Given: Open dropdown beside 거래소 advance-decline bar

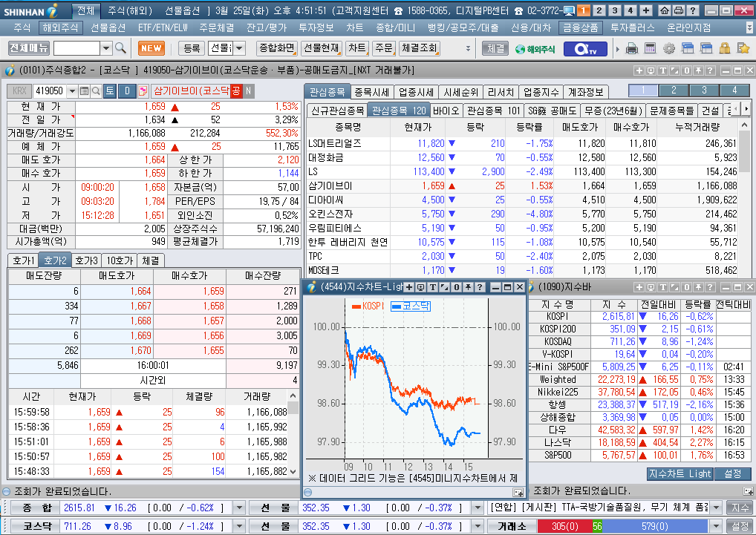Looking at the screenshot, I should [717, 526].
